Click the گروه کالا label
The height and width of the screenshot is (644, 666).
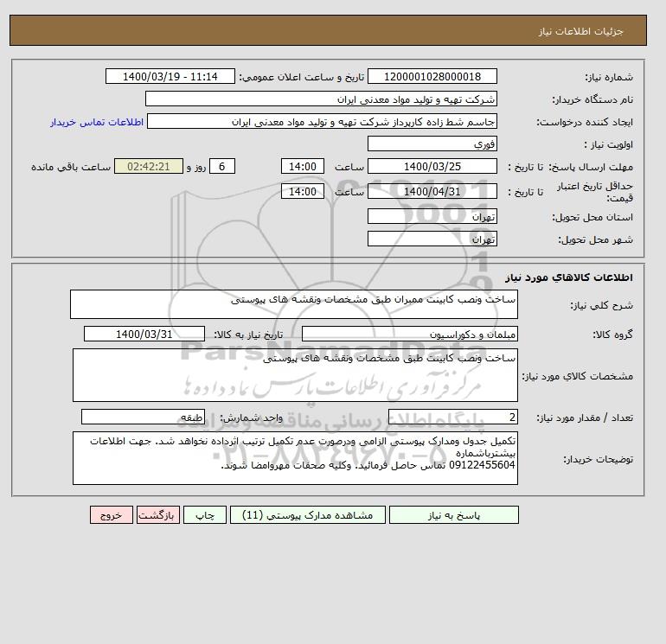pos(613,335)
